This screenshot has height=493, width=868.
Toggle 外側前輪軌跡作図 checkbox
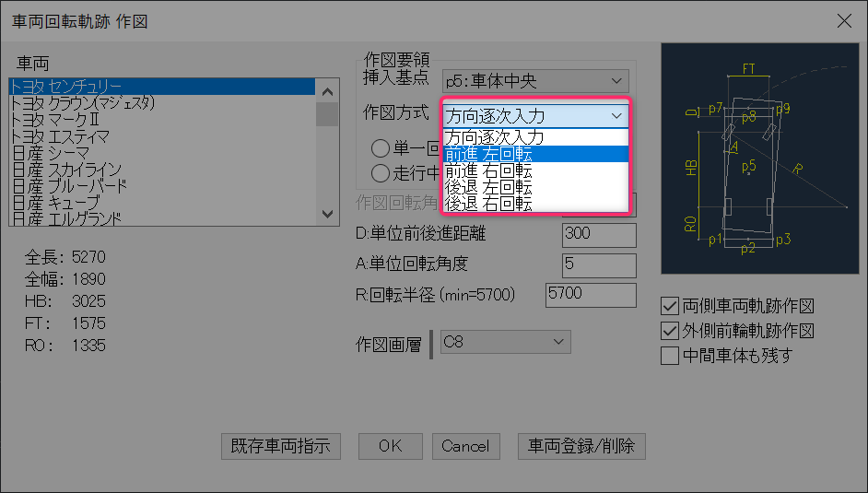point(670,331)
